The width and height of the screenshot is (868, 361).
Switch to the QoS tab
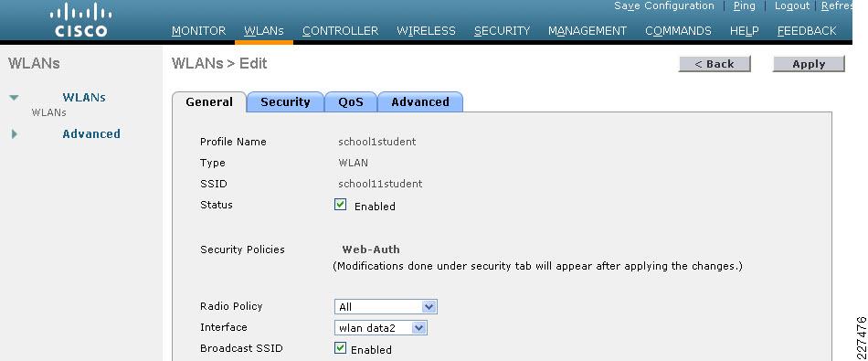pos(351,102)
